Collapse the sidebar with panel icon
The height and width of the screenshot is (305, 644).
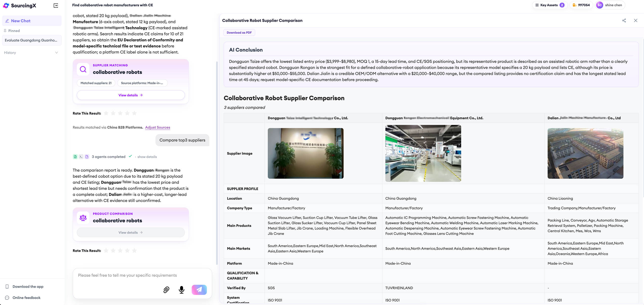(56, 6)
